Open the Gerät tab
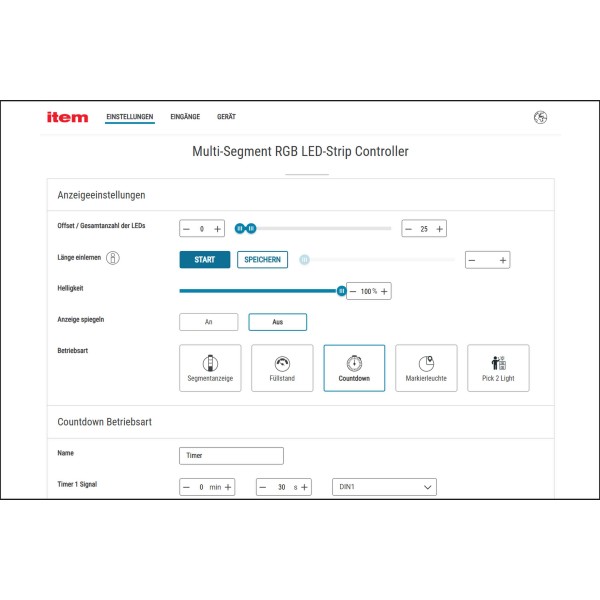This screenshot has height=600, width=600. click(x=226, y=117)
